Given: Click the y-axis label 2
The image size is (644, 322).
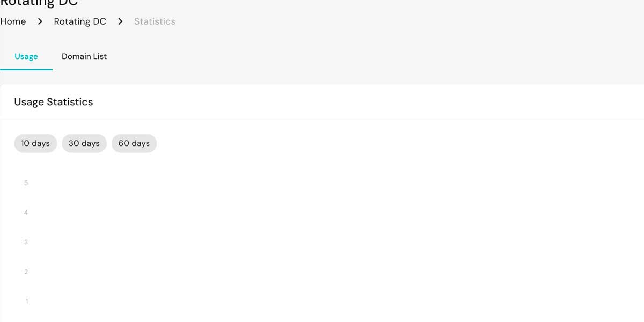Looking at the screenshot, I should [26, 272].
